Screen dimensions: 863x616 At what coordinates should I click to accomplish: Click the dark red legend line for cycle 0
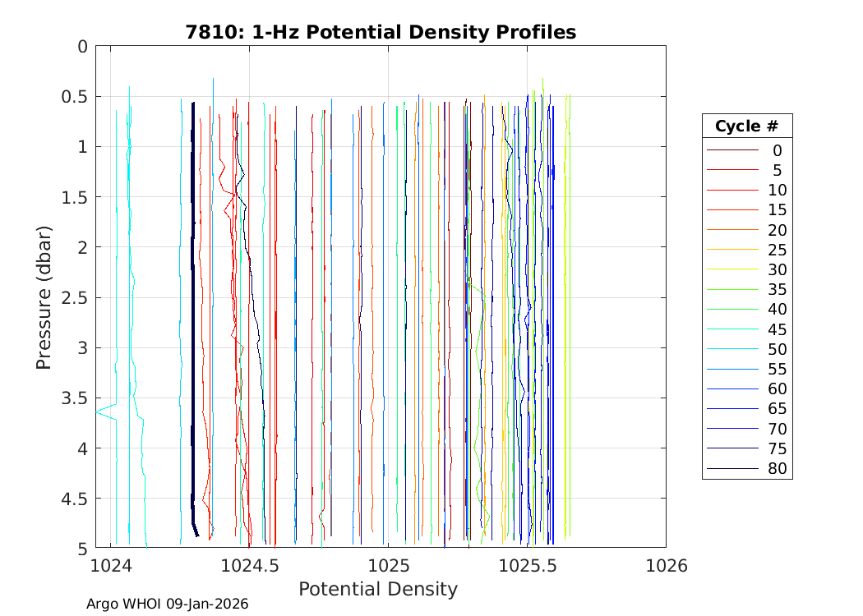[732, 150]
